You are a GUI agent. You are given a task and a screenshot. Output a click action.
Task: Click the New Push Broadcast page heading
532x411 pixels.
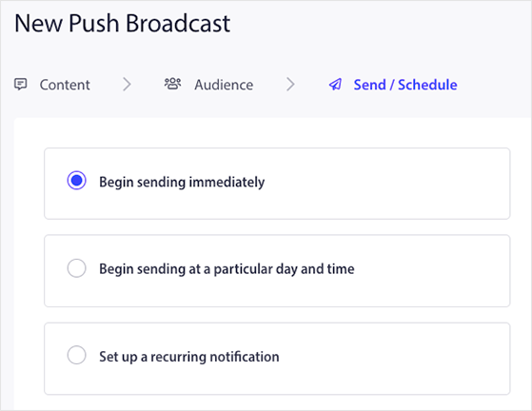click(x=123, y=24)
